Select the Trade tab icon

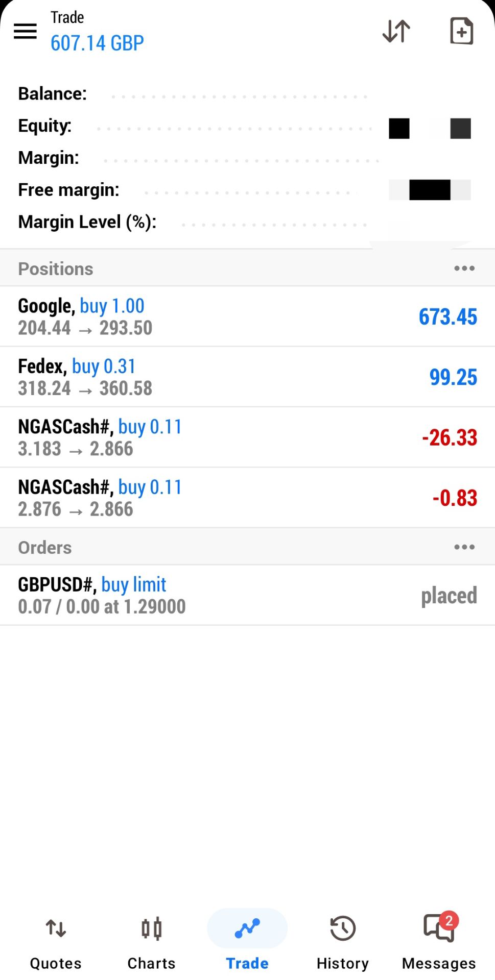pos(247,928)
